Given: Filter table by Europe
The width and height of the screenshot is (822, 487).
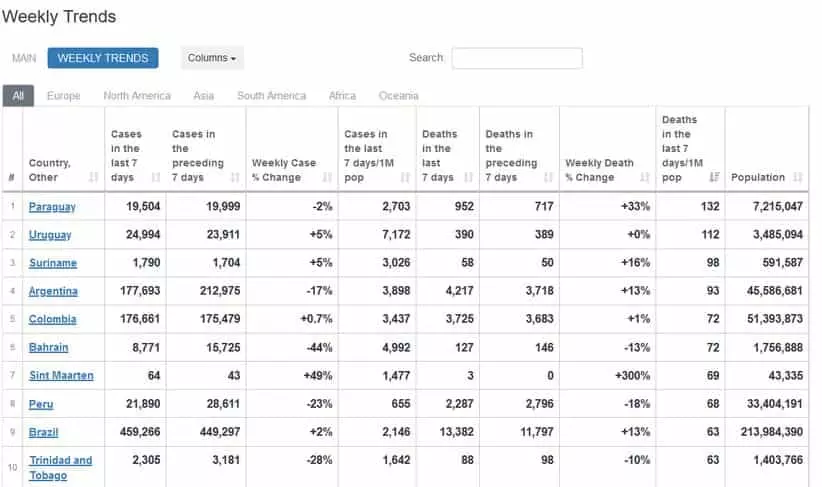Looking at the screenshot, I should [x=63, y=96].
